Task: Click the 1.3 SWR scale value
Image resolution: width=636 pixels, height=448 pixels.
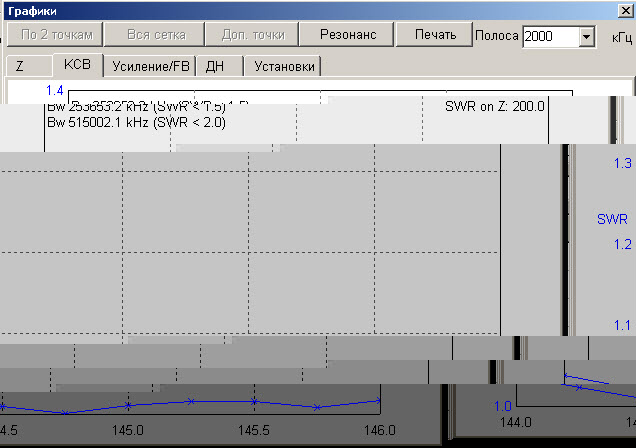Action: point(622,163)
